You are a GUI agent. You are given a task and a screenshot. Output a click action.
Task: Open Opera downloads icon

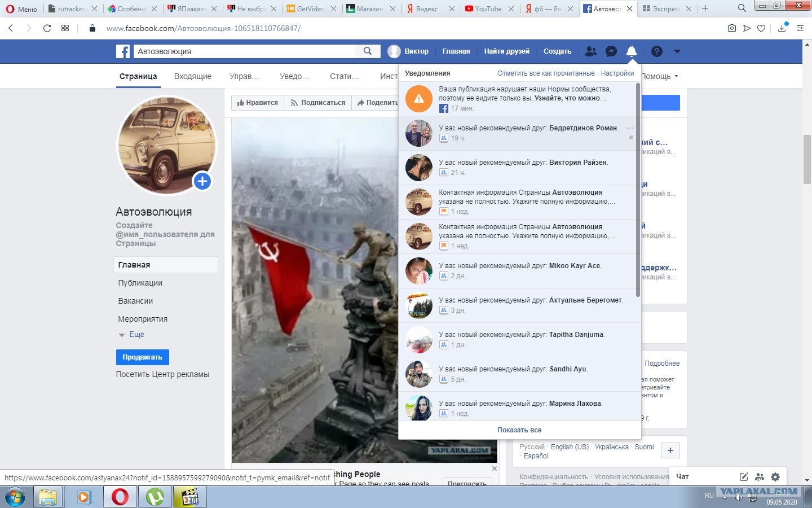(782, 28)
